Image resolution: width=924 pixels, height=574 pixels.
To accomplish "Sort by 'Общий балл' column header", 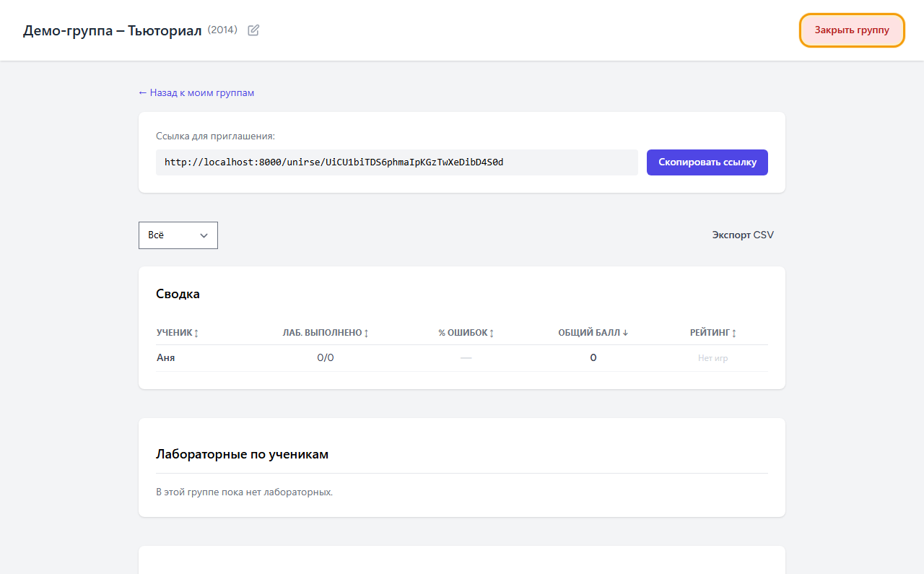I will pyautogui.click(x=593, y=333).
